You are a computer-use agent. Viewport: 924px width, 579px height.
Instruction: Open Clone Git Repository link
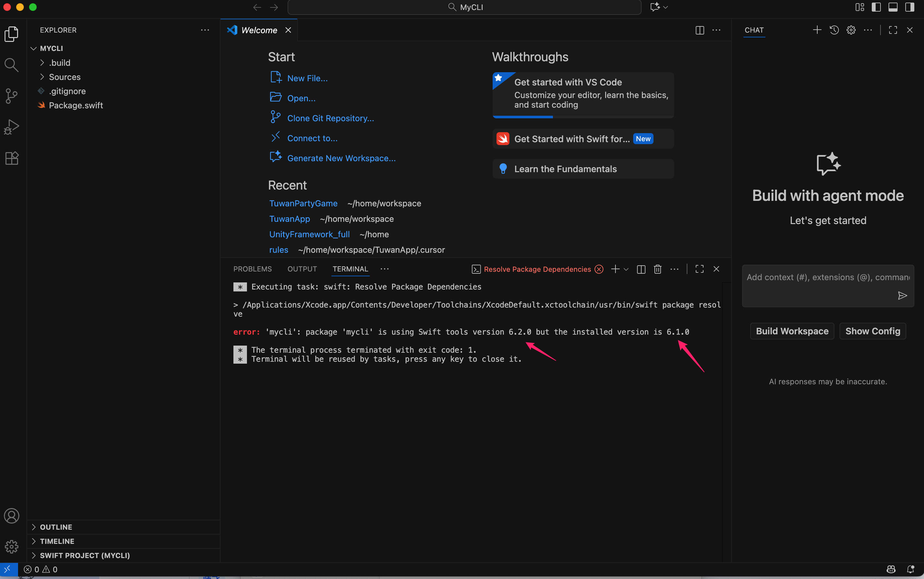(330, 118)
